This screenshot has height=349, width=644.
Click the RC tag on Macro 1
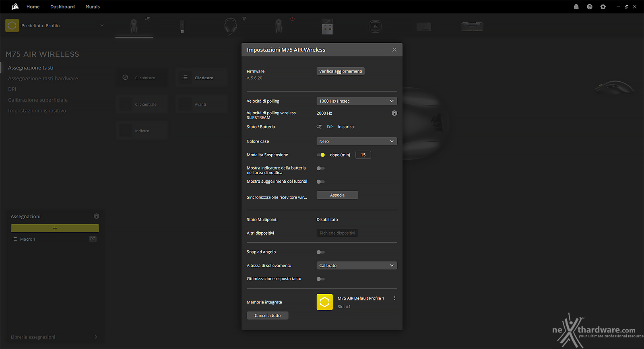click(93, 239)
